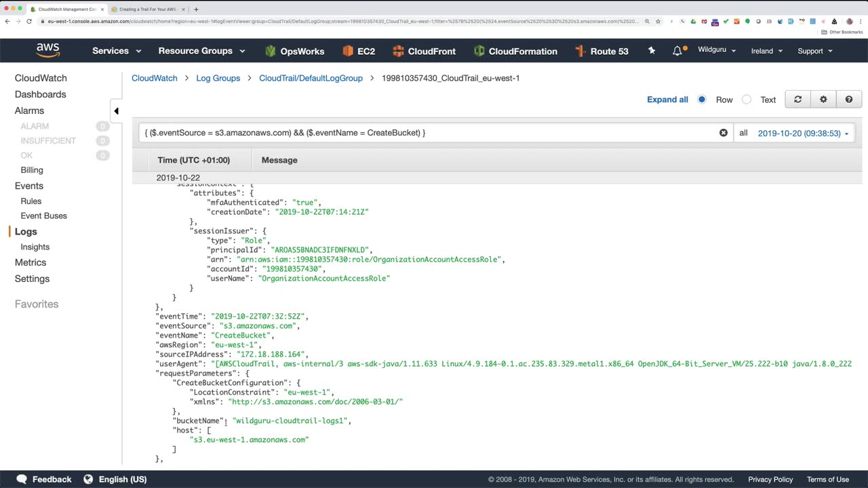Open log viewer settings gear
The width and height of the screenshot is (868, 488).
823,100
